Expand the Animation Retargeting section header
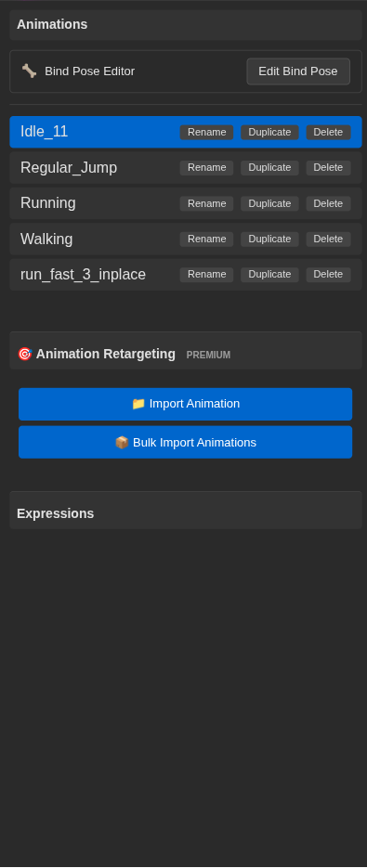This screenshot has height=868, width=367. [x=186, y=351]
